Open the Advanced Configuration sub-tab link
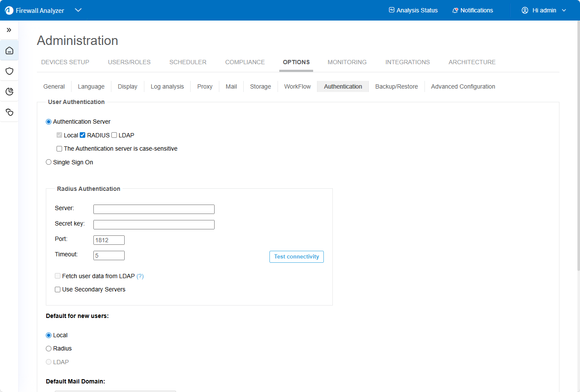The image size is (580, 392). pyautogui.click(x=463, y=86)
